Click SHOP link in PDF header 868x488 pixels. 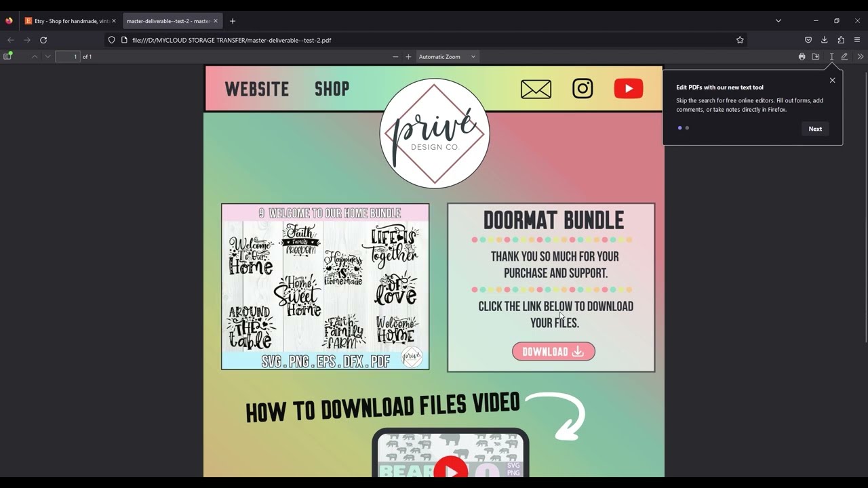[332, 89]
